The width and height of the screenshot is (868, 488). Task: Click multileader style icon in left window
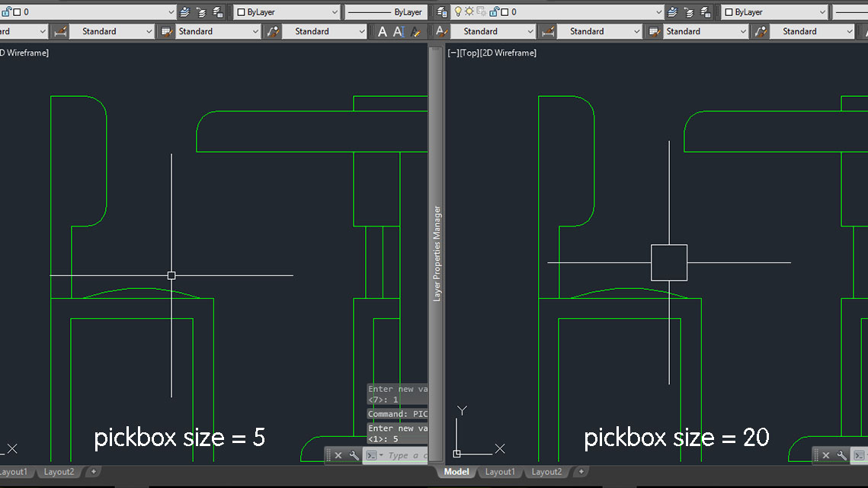273,31
